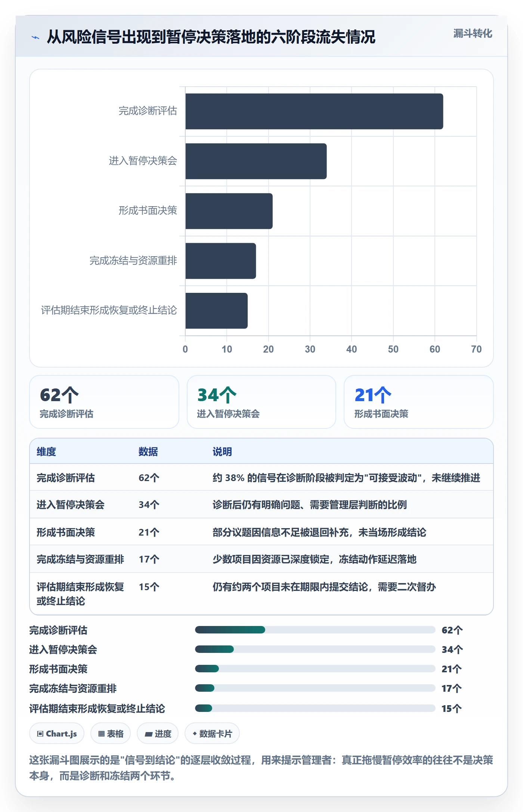Viewport: 523px width, 812px height.
Task: Click the 评估期结束形成恢复或终止结论 chart bar
Action: coord(216,311)
